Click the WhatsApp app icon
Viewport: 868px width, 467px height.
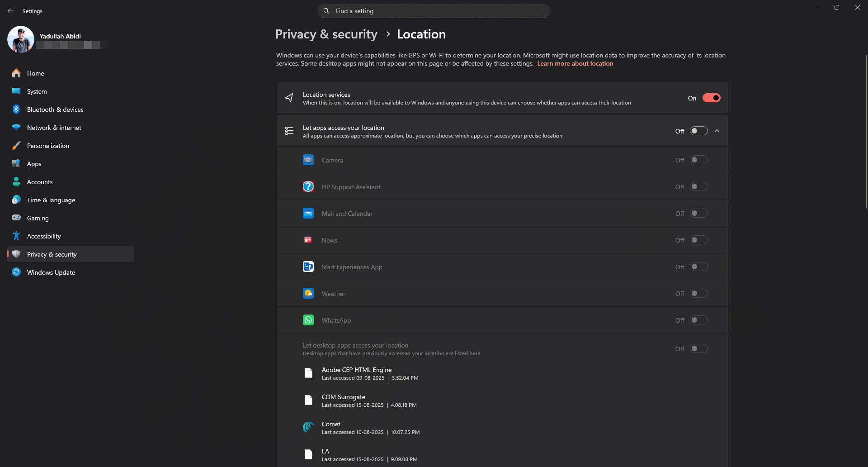(308, 320)
